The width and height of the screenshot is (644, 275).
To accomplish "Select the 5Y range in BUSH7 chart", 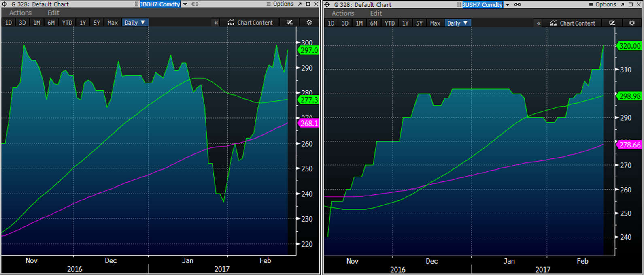I will coord(419,23).
